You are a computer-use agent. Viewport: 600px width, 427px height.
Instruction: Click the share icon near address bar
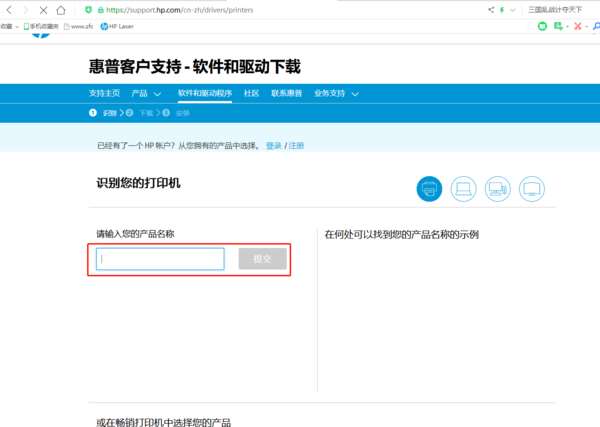(491, 10)
